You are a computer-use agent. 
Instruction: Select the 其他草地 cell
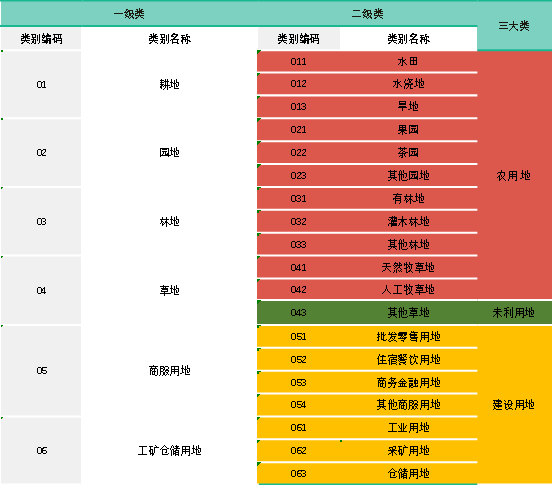tap(408, 313)
